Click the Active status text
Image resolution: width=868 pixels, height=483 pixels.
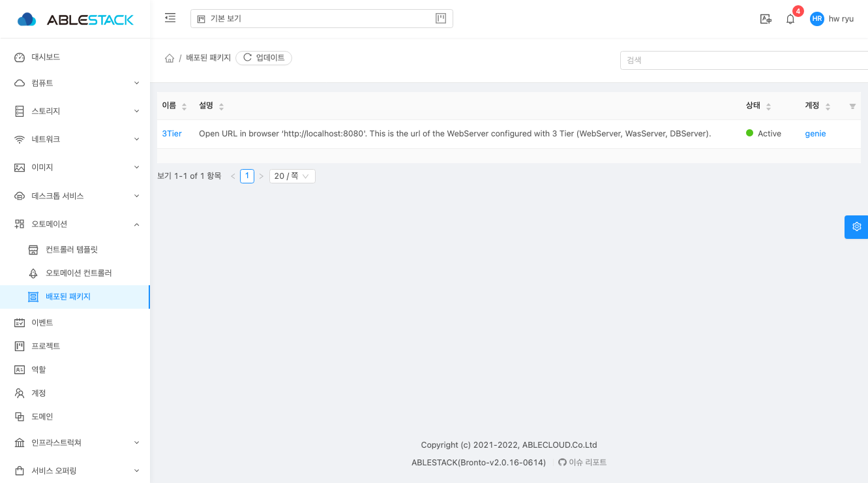tap(770, 134)
